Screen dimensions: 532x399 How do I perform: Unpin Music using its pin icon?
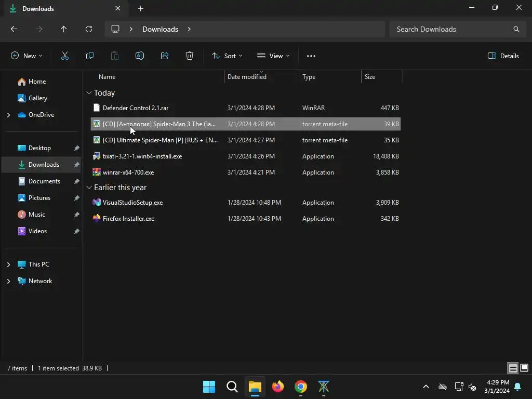77,215
